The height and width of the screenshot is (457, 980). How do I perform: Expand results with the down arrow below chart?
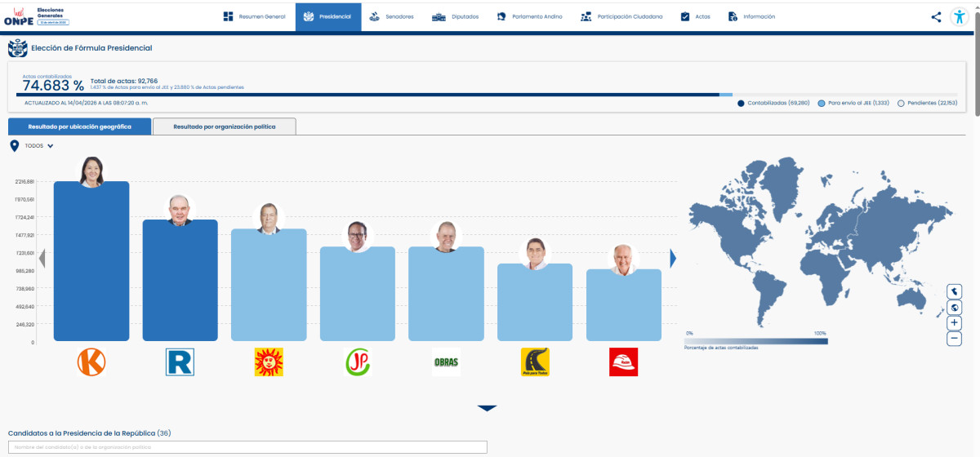click(487, 408)
